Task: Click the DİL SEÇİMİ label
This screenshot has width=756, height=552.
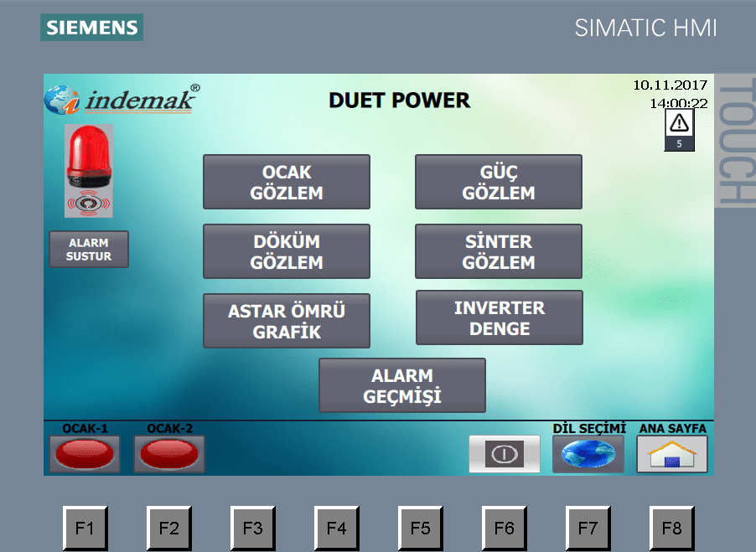Action: [x=589, y=428]
